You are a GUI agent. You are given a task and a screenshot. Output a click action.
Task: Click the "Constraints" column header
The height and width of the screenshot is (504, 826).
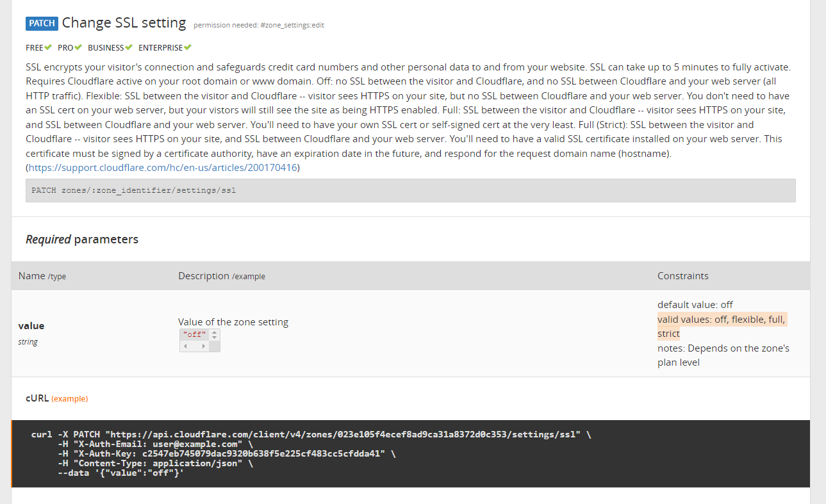coord(683,276)
